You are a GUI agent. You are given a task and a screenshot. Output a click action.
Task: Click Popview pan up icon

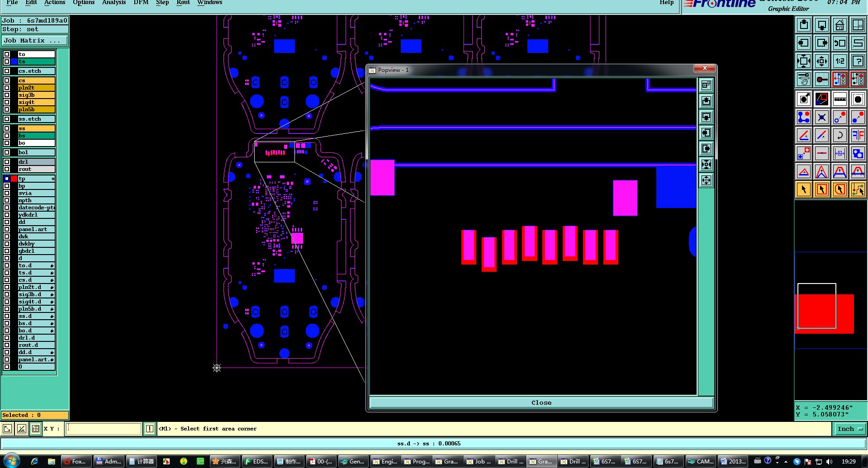point(706,101)
